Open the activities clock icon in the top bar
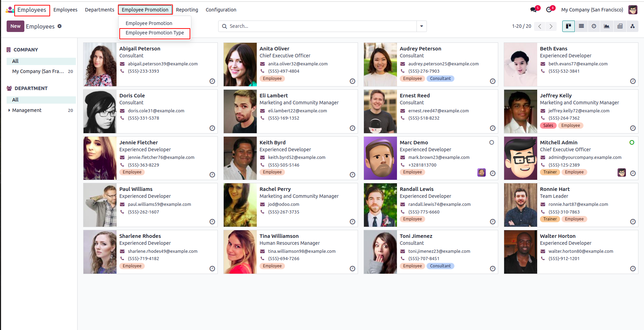The width and height of the screenshot is (644, 330). [x=549, y=10]
